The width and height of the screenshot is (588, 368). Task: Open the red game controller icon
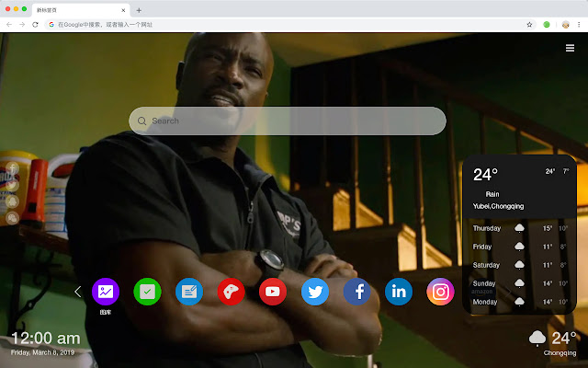[x=231, y=292]
